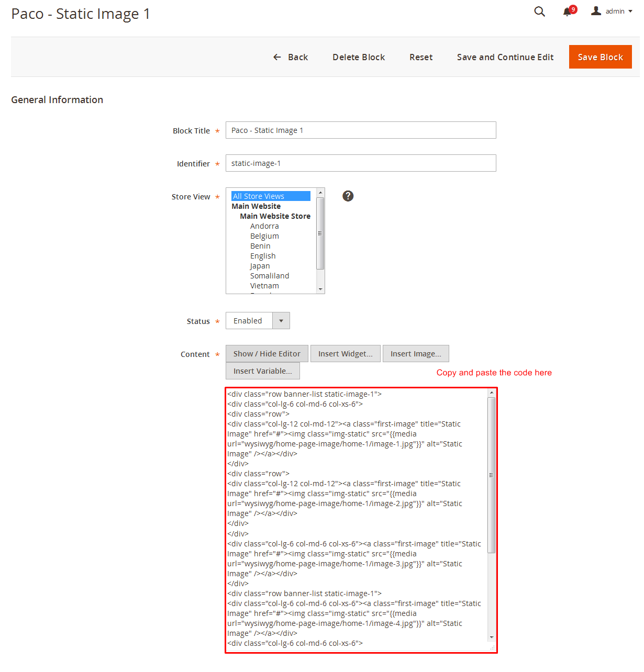644x672 pixels.
Task: Open the Status dropdown
Action: tap(258, 321)
